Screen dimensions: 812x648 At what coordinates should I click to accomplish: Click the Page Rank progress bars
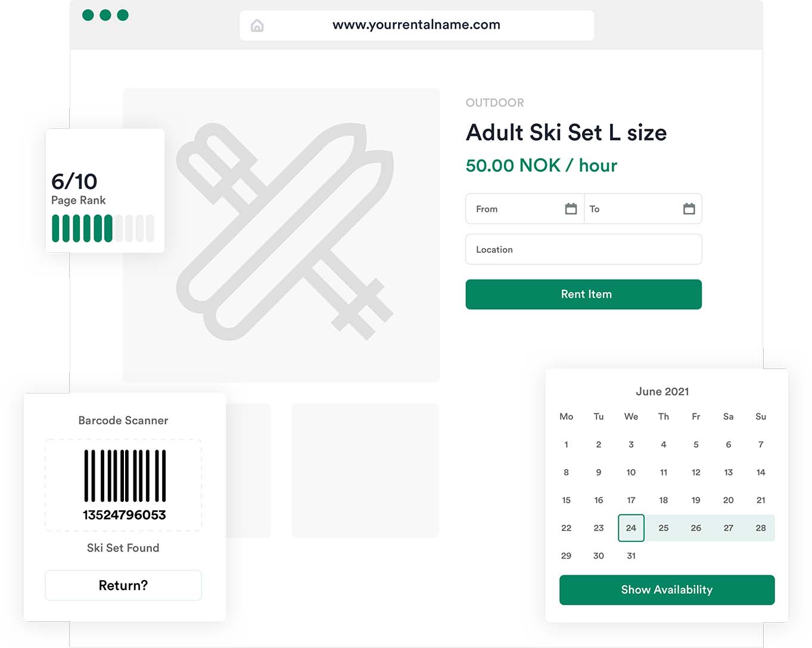click(103, 228)
